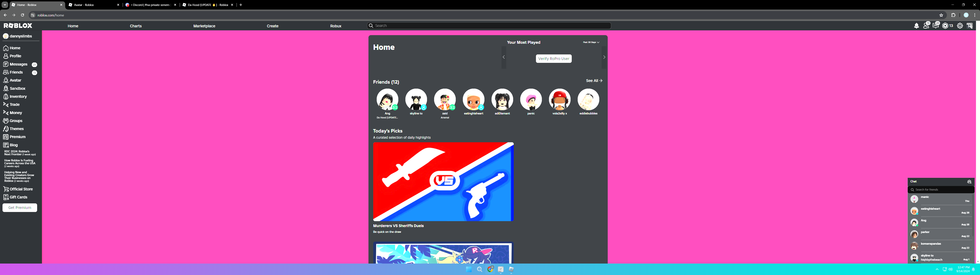Expand the Past 30 Days dropdown
The height and width of the screenshot is (275, 980).
[x=591, y=42]
